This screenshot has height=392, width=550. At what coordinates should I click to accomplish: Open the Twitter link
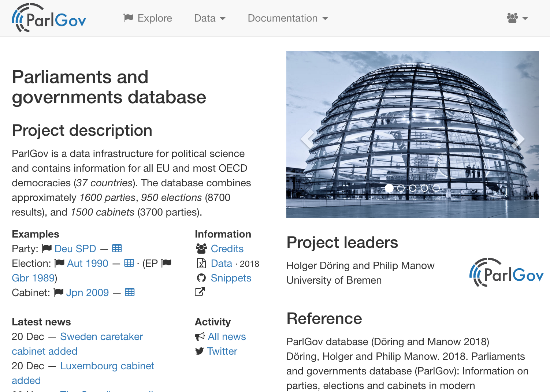[x=222, y=351]
